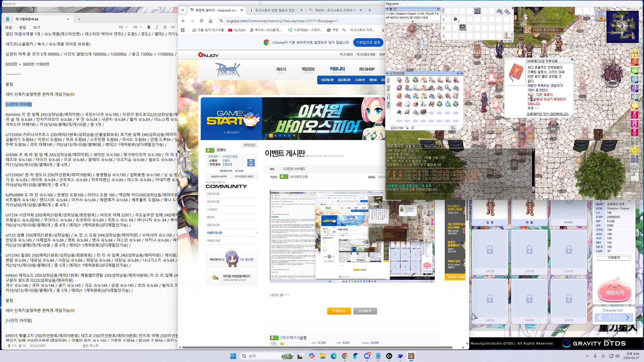Open the Cash Shop icon
This screenshot has height=362, width=644.
601,16
